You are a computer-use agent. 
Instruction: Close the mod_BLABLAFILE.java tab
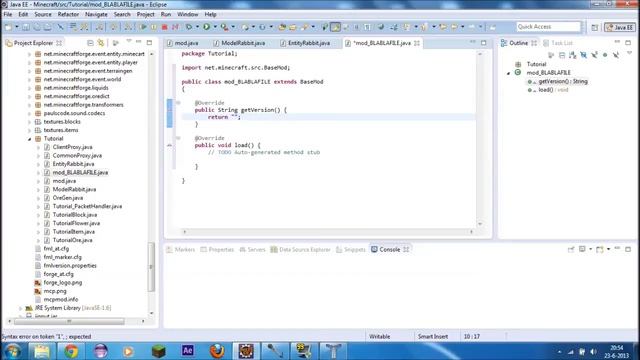click(417, 43)
